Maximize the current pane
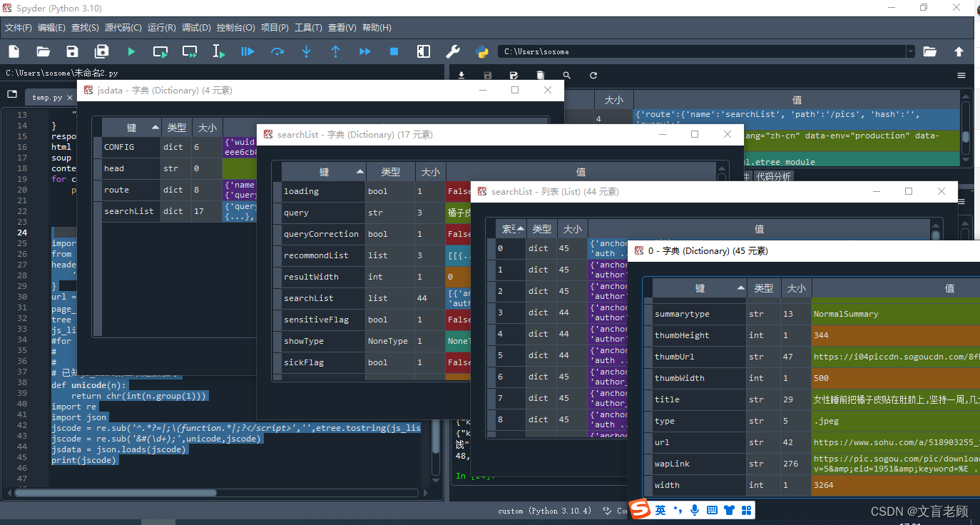The image size is (980, 525). (x=424, y=51)
